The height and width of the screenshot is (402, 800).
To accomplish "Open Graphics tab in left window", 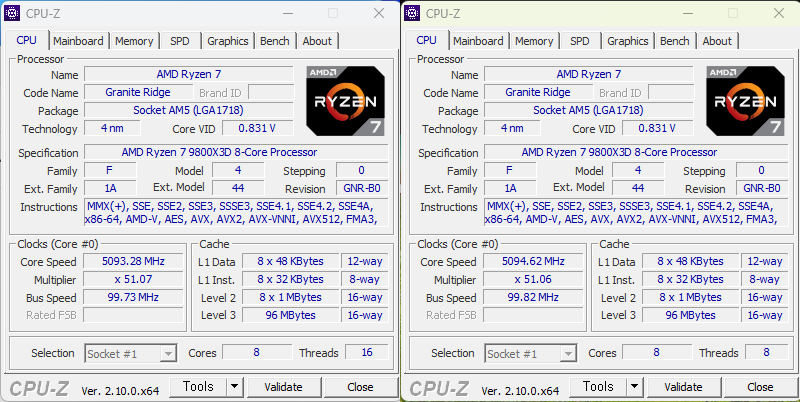I will click(x=228, y=41).
